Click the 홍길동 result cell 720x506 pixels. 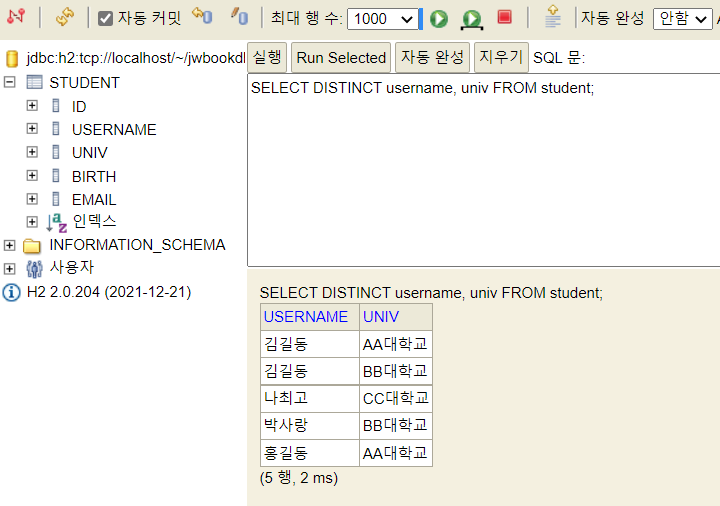(310, 453)
